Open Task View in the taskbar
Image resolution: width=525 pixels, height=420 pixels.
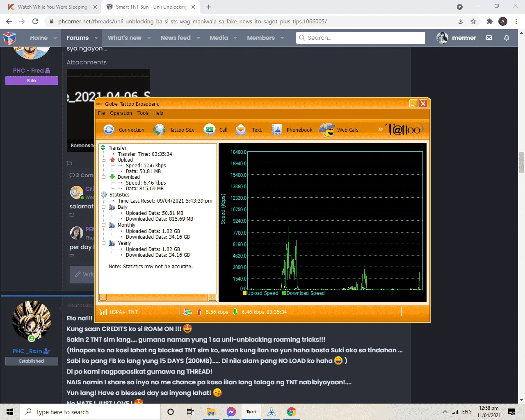[x=190, y=412]
